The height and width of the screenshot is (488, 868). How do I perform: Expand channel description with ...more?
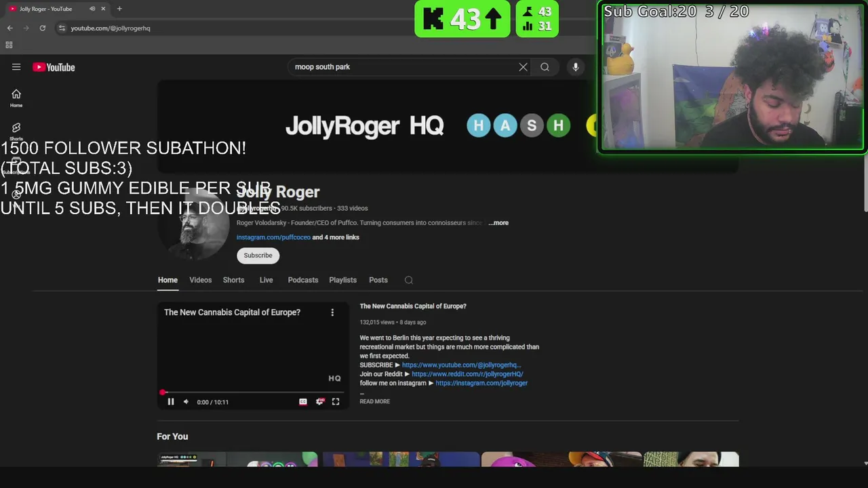pos(498,223)
